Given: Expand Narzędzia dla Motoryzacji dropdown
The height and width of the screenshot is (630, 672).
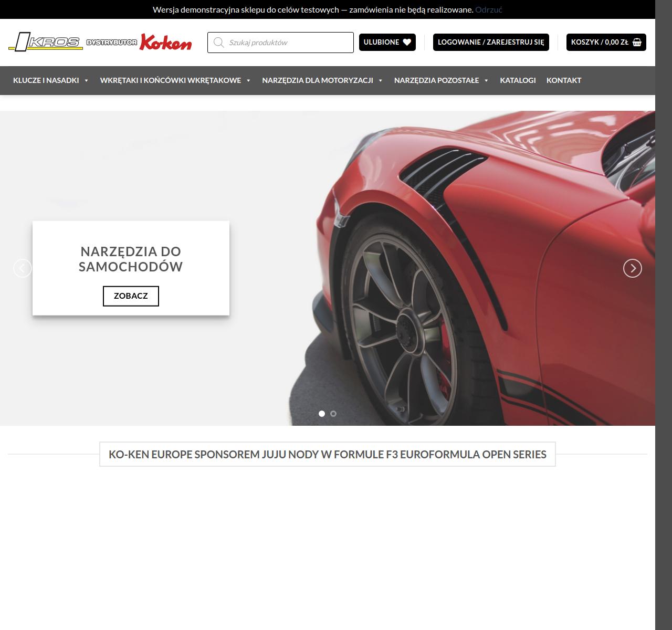Looking at the screenshot, I should pos(322,80).
